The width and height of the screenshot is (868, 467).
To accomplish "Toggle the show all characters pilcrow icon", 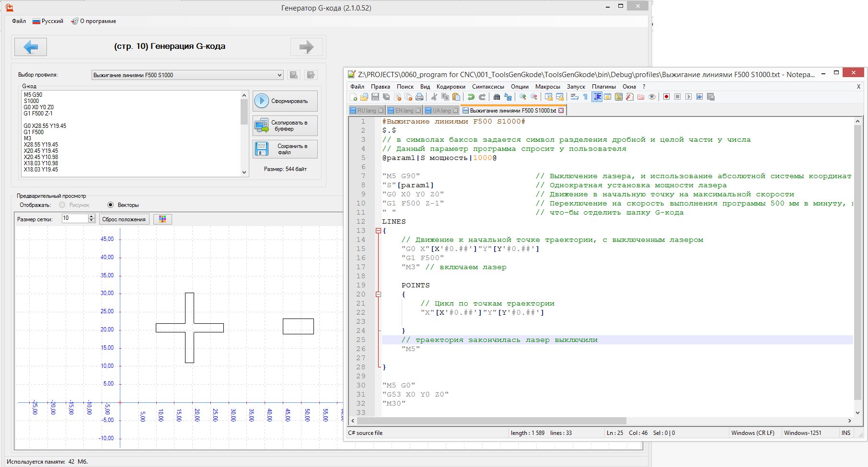I will pos(585,97).
